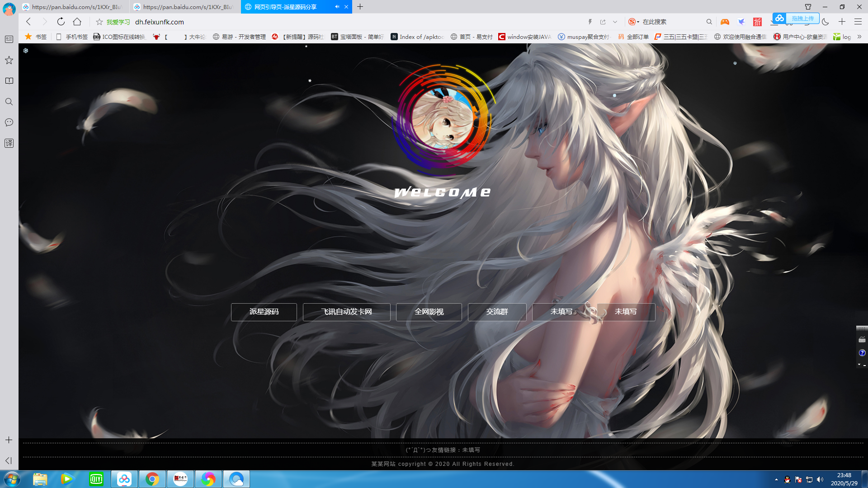Open 全部订单 bookmark
Screen dimensions: 868x488
click(633, 37)
